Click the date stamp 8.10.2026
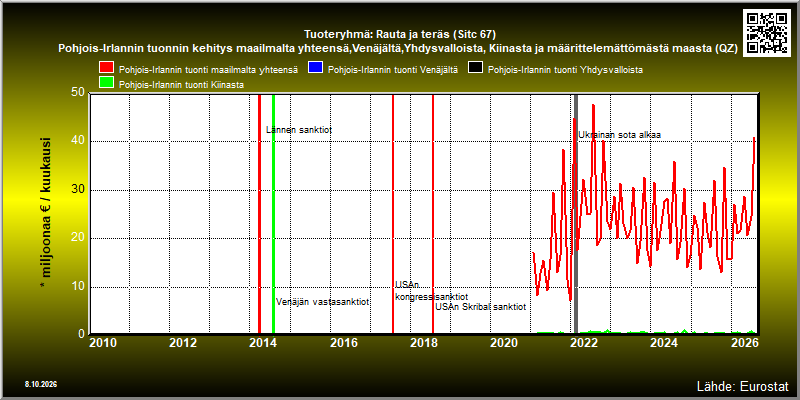 (x=40, y=384)
